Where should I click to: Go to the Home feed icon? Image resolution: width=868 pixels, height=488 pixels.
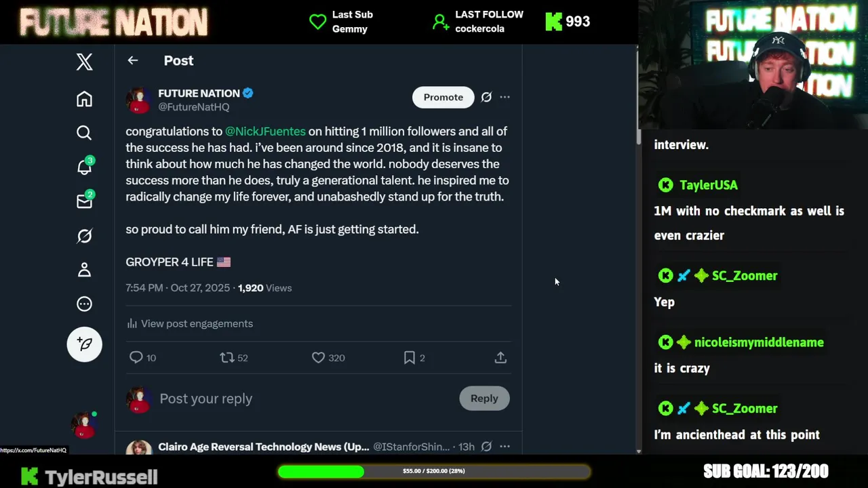tap(84, 99)
